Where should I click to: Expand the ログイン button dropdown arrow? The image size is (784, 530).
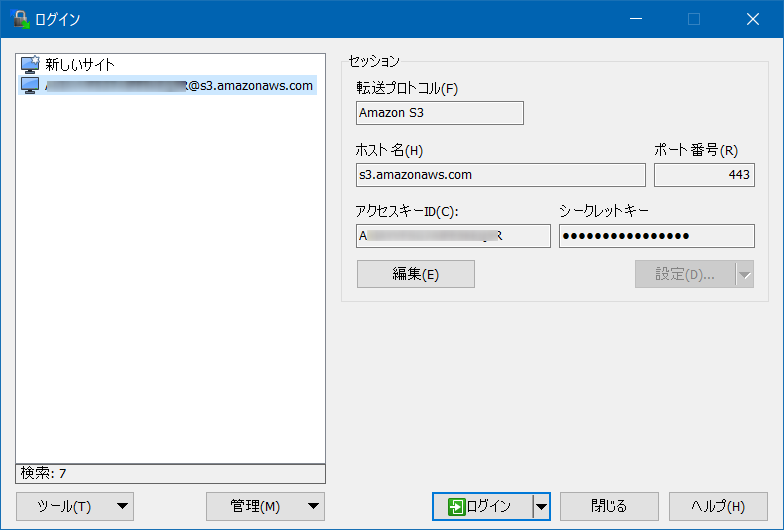click(x=542, y=506)
